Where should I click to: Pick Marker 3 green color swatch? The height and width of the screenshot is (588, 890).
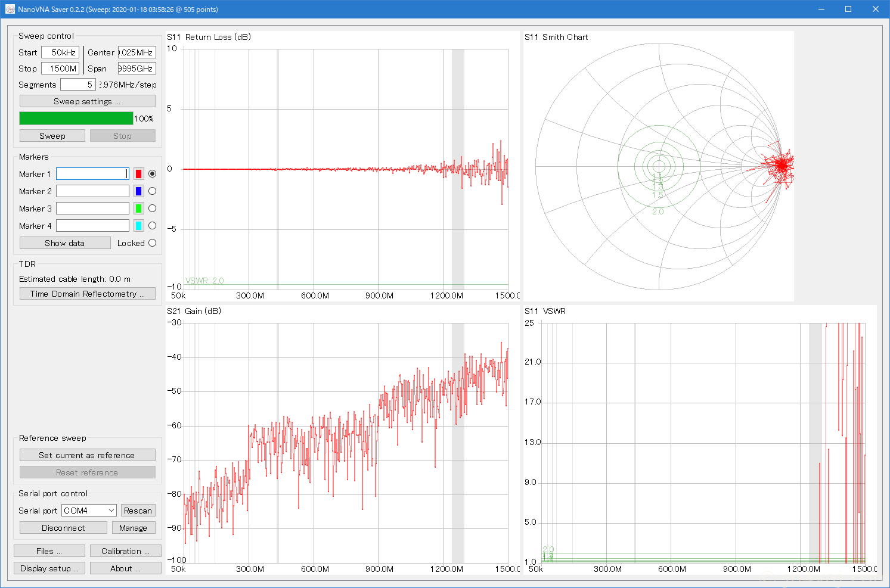(139, 209)
